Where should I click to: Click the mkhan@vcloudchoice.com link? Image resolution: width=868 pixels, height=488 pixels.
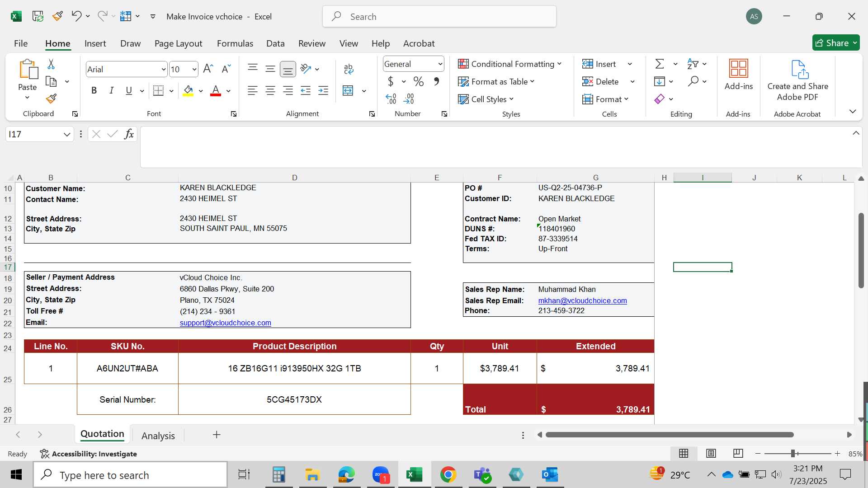582,300
